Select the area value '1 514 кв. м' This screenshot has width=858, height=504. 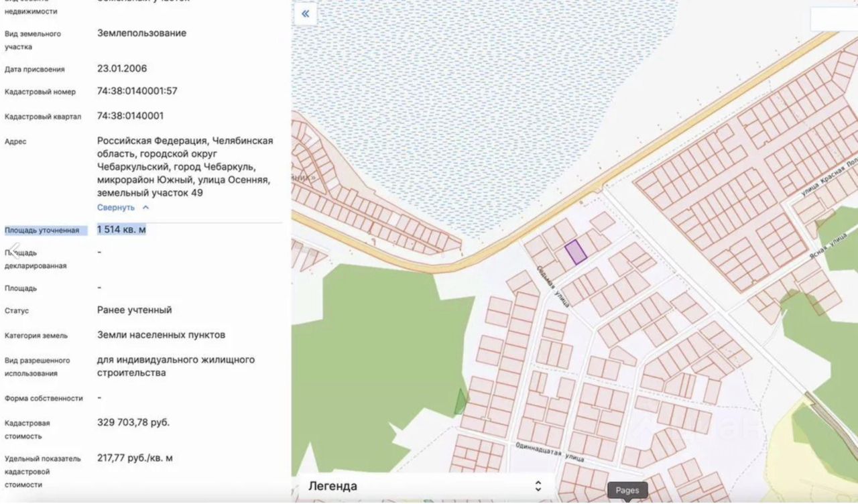coord(121,230)
